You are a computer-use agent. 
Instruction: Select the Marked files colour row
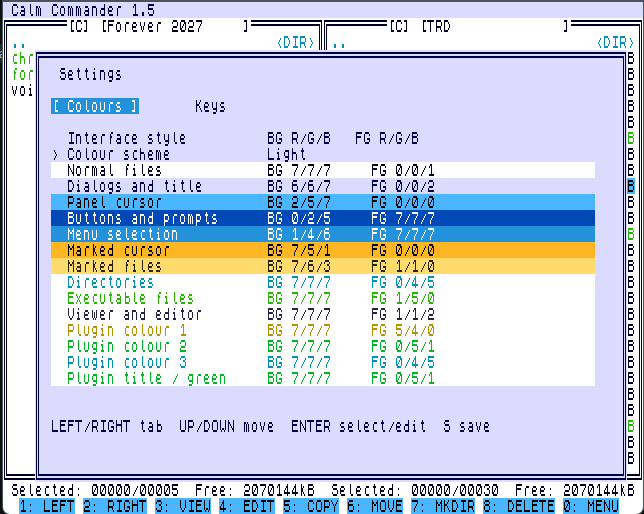click(x=323, y=266)
